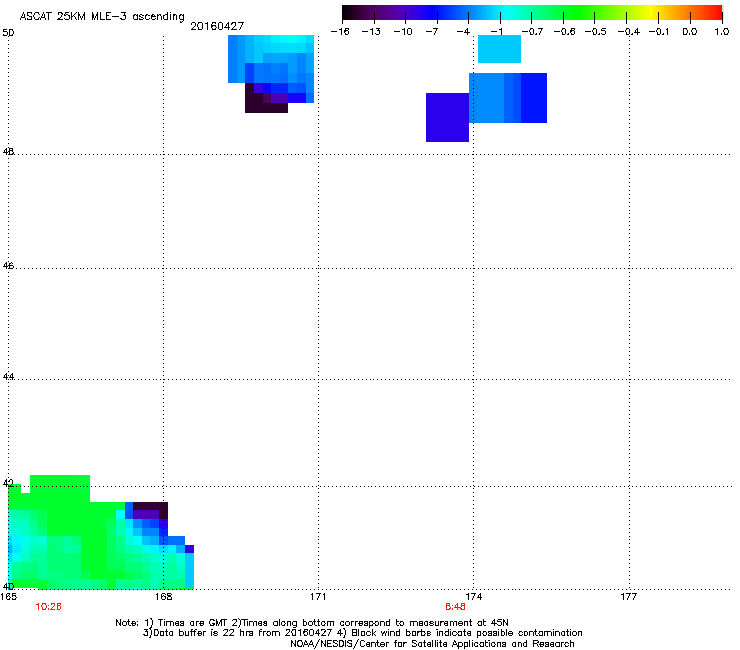Click the latitude label '46'
The width and height of the screenshot is (740, 650).
[8, 266]
